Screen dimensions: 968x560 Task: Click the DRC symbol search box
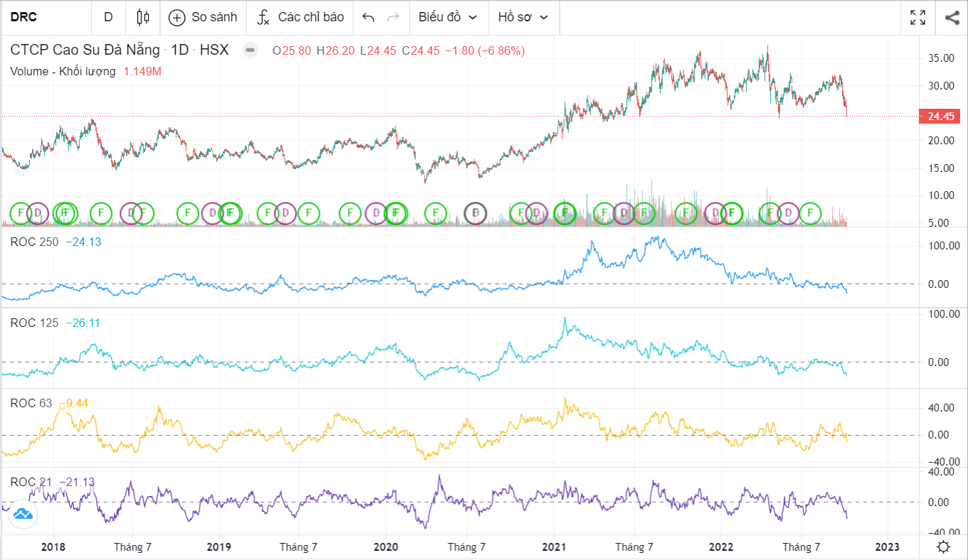(x=46, y=17)
